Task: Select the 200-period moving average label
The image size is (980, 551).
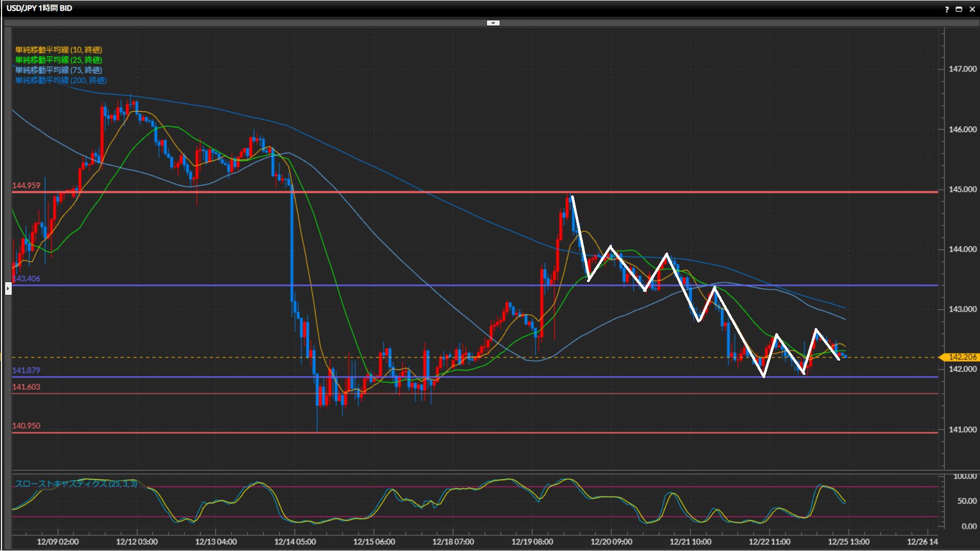Action: (61, 80)
